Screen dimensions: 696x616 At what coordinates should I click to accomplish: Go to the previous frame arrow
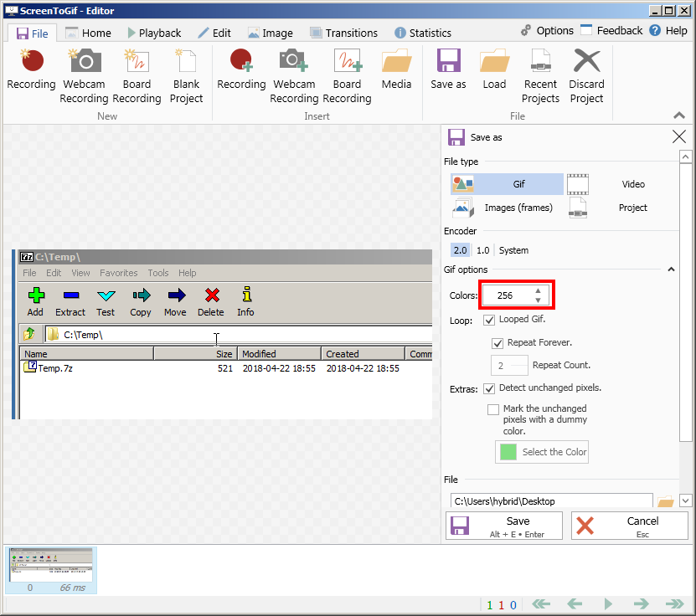tap(575, 604)
